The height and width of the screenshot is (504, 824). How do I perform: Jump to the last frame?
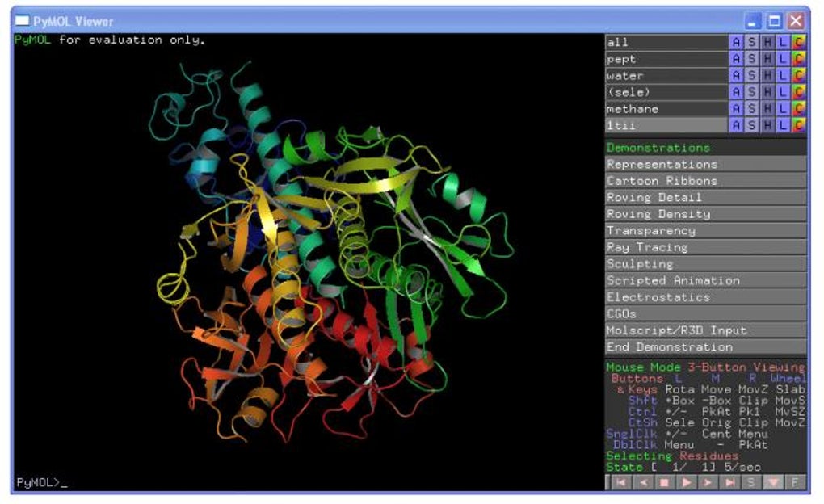pyautogui.click(x=729, y=483)
